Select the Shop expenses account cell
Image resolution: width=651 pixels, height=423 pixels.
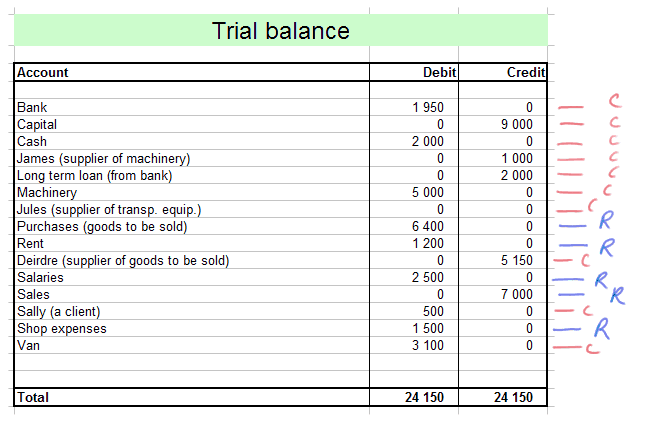tap(192, 328)
